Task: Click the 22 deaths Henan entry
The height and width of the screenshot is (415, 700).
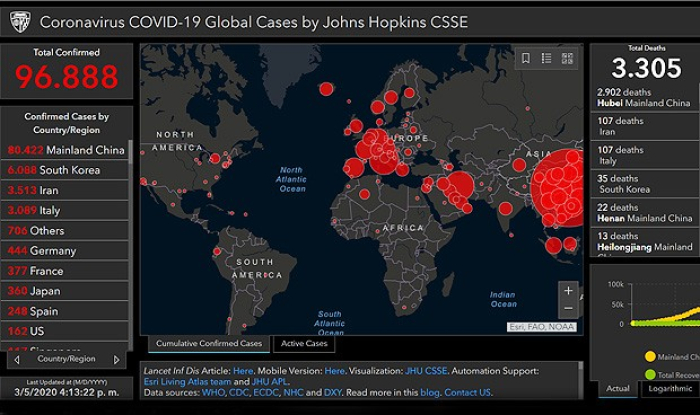Action: [x=645, y=213]
